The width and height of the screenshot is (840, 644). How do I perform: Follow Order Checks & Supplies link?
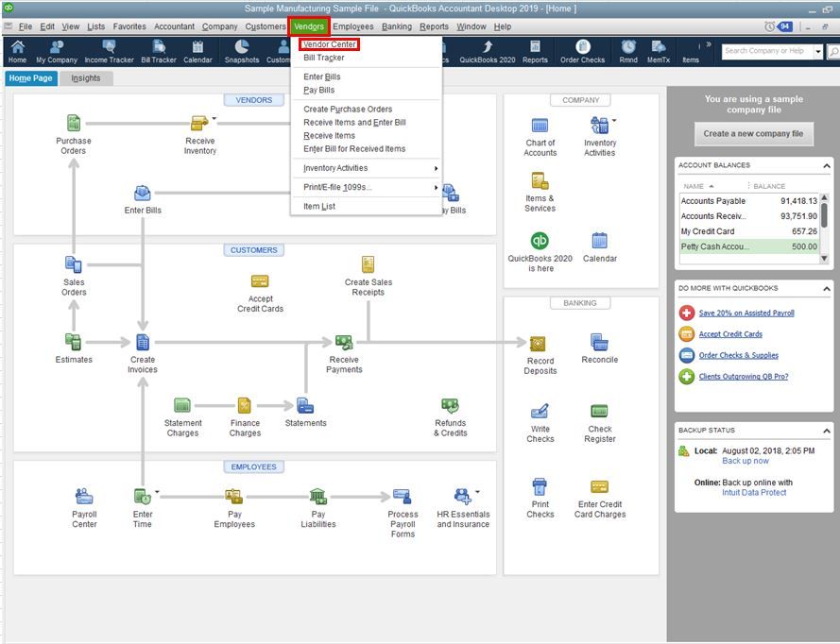coord(738,355)
